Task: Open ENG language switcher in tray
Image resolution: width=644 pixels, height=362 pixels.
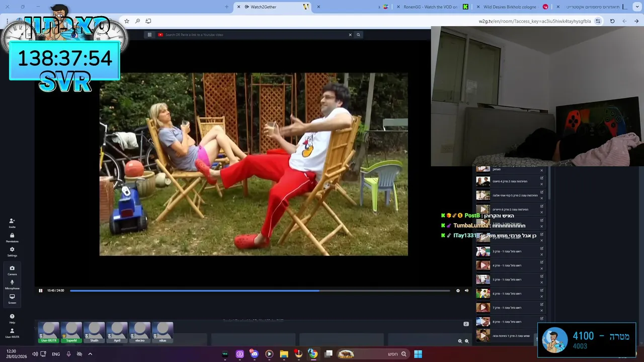Action: (x=56, y=354)
